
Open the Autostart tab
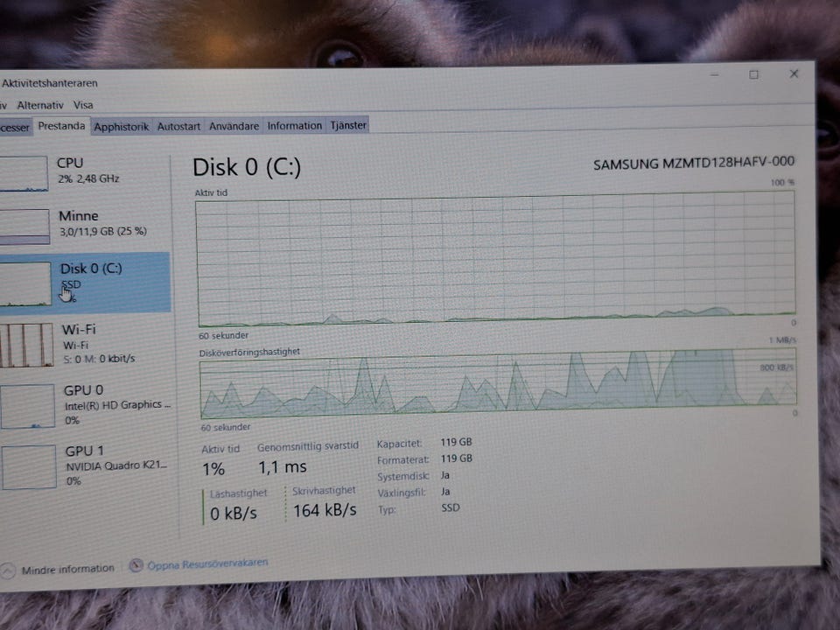pyautogui.click(x=178, y=126)
